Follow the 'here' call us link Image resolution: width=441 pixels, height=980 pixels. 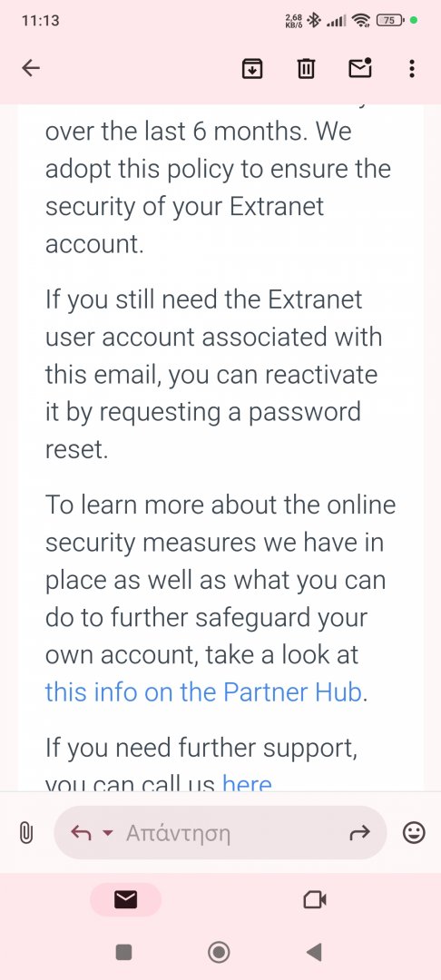pyautogui.click(x=248, y=782)
